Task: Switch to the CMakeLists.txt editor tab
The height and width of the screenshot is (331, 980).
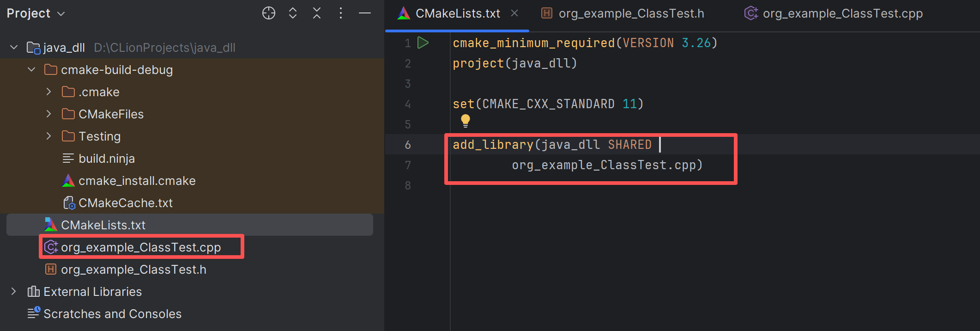Action: 458,13
